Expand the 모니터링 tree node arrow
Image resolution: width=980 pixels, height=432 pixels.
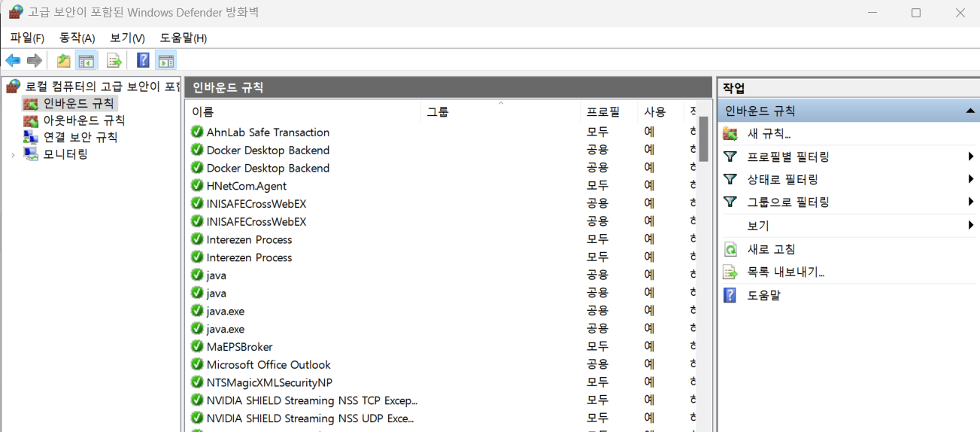point(13,154)
